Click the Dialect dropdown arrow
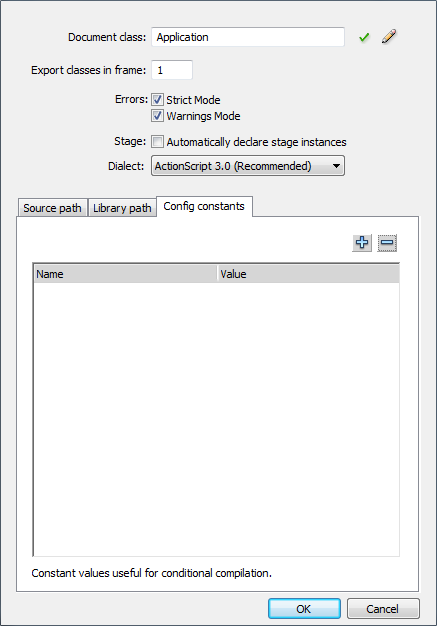The image size is (437, 626). 336,166
